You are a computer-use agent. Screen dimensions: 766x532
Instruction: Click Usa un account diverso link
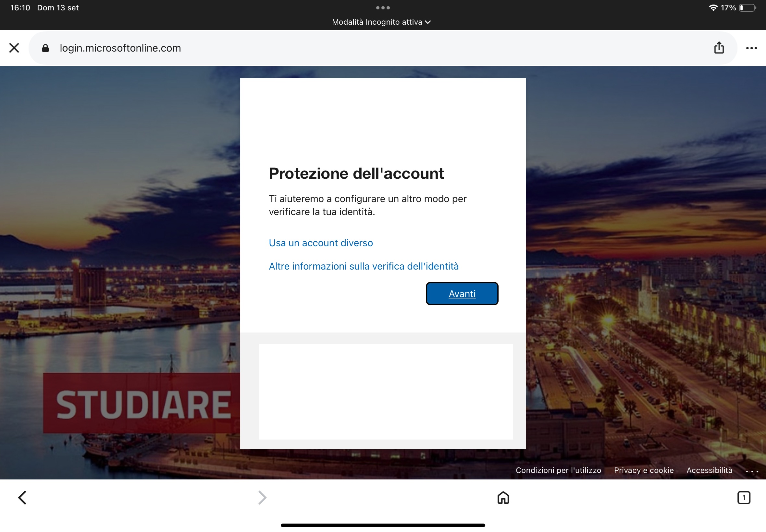coord(321,243)
